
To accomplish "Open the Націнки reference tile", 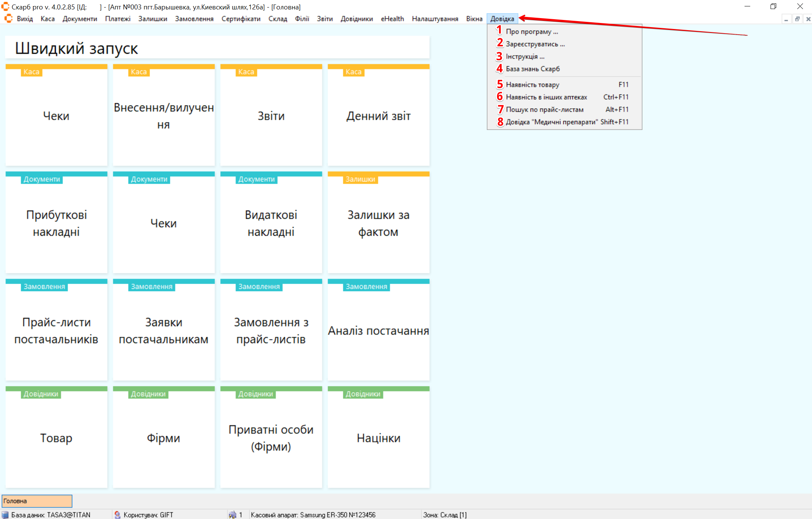I will [x=378, y=438].
